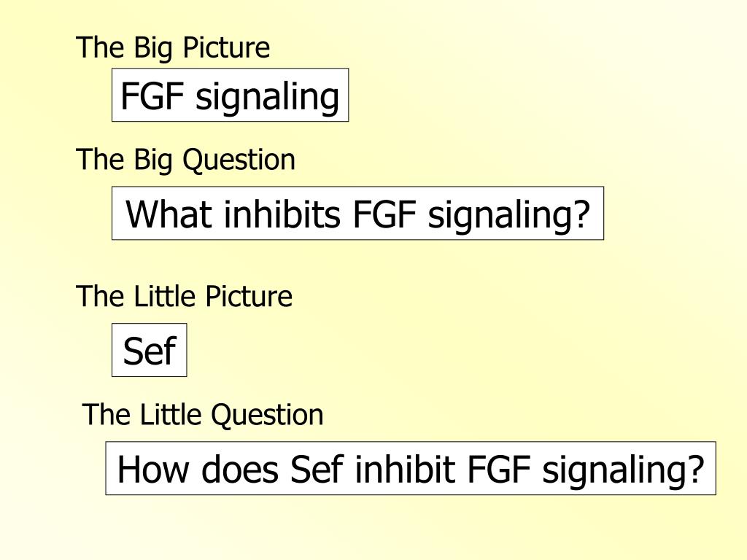Click the word "inhibits" in the big question box
The height and width of the screenshot is (560, 747).
[x=282, y=214]
